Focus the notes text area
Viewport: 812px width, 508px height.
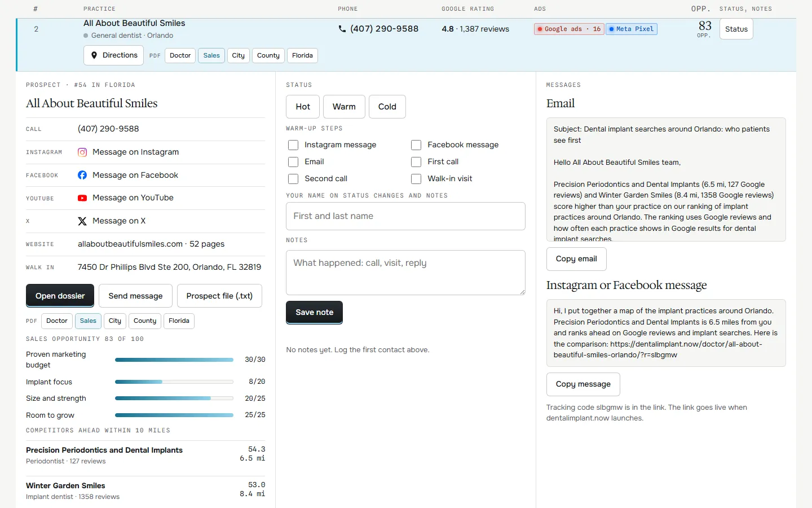(x=405, y=273)
